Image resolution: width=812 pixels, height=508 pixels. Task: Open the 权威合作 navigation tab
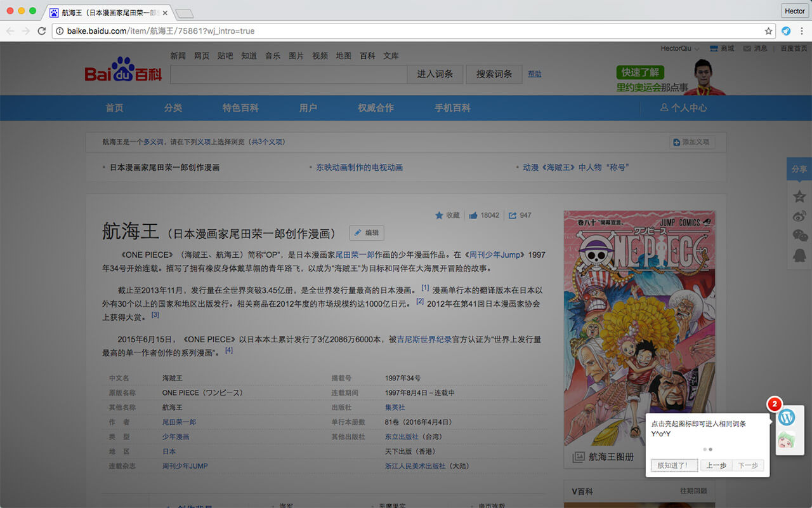(x=376, y=108)
